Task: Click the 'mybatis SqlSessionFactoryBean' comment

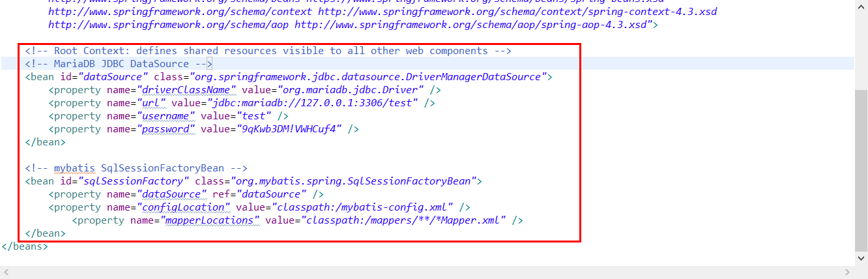Action: [136, 168]
